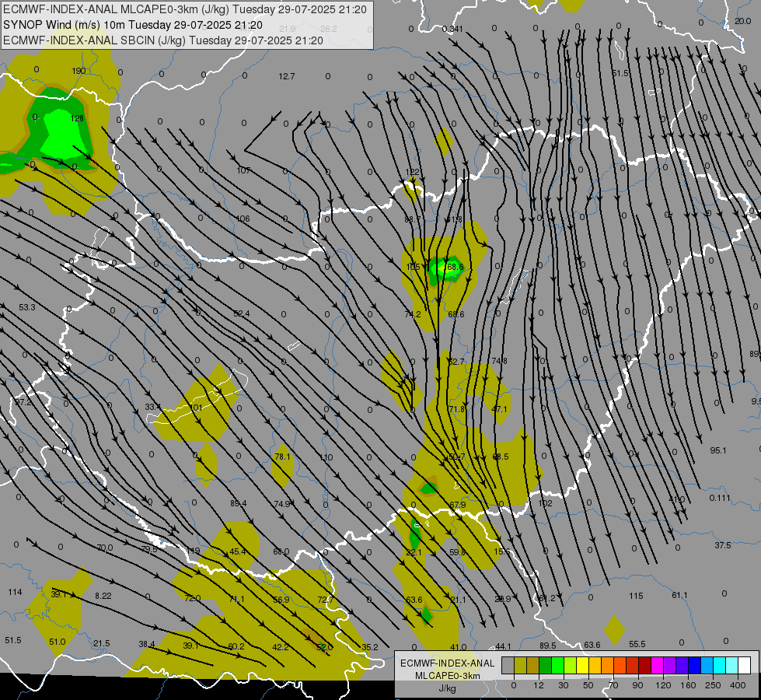Click the map value 128
The height and width of the screenshot is (700, 761).
click(77, 118)
